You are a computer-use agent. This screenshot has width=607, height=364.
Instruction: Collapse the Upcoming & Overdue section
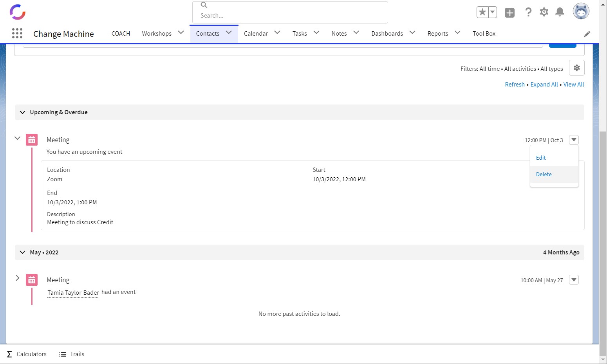pyautogui.click(x=23, y=112)
